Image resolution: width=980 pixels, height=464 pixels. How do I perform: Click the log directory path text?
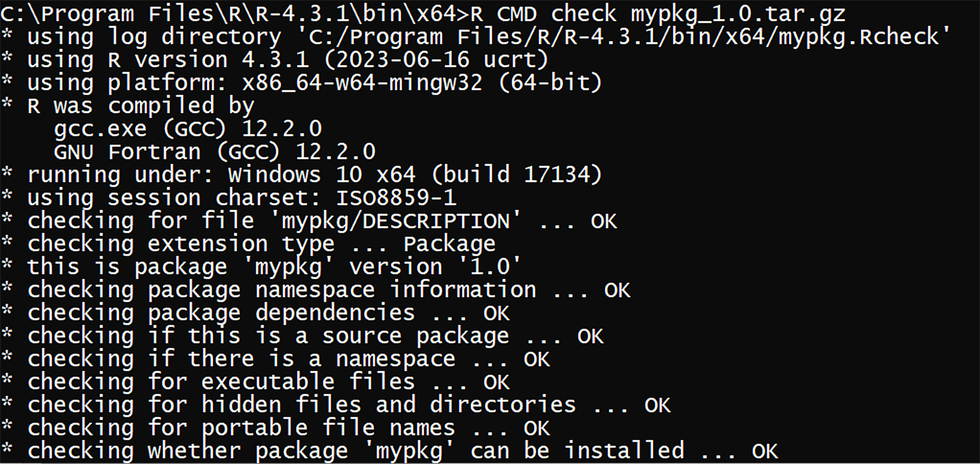pos(624,37)
